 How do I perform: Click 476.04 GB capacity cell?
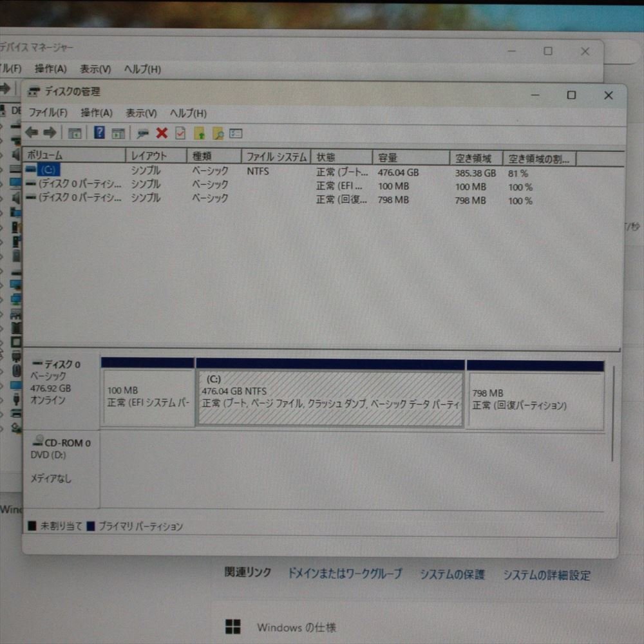398,173
